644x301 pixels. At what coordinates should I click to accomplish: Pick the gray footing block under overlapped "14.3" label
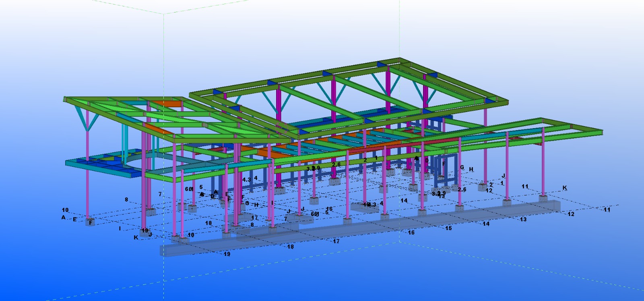[x=364, y=208]
